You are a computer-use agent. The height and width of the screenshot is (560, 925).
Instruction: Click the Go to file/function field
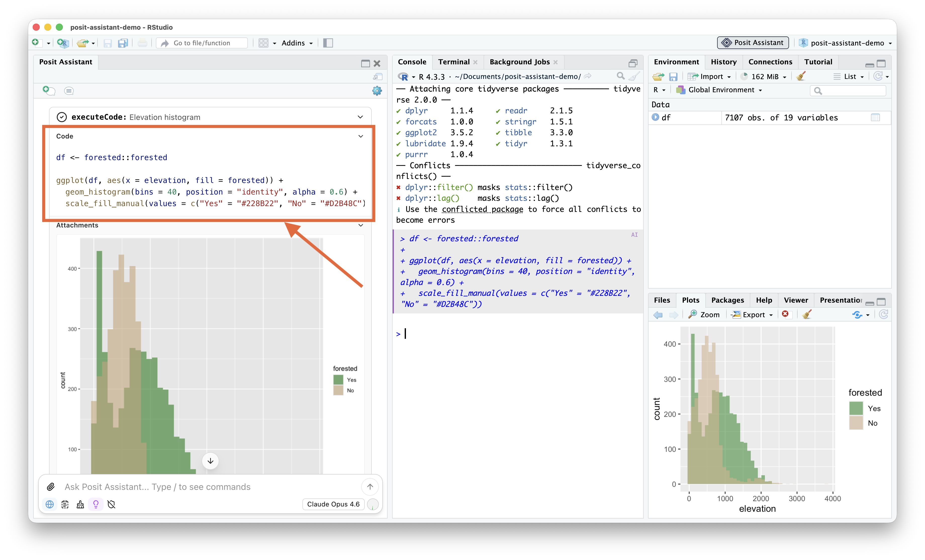click(x=202, y=43)
